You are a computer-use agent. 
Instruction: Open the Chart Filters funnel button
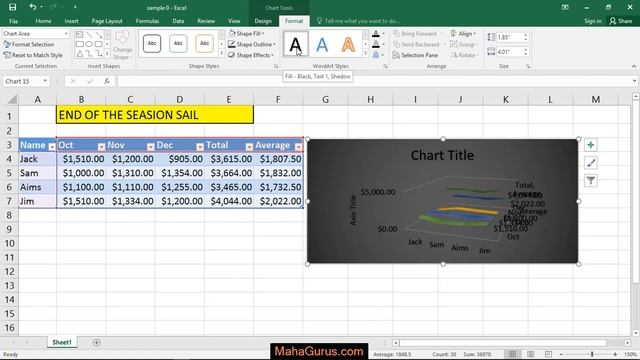click(591, 180)
